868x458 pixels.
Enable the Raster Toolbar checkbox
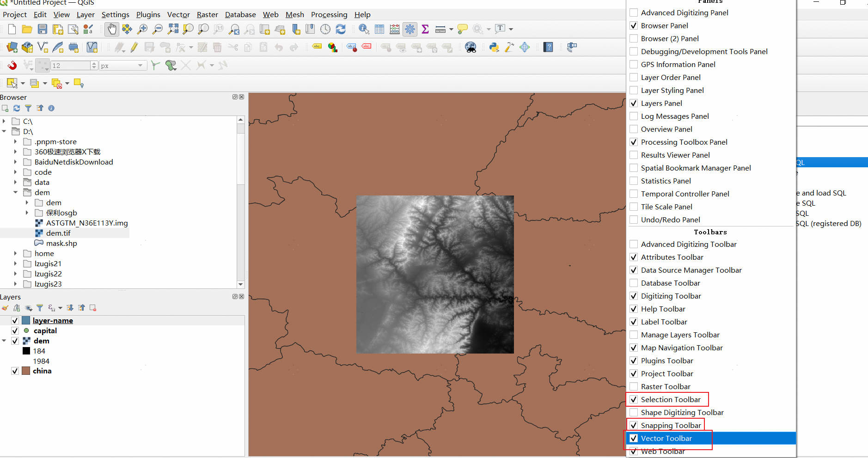point(634,386)
